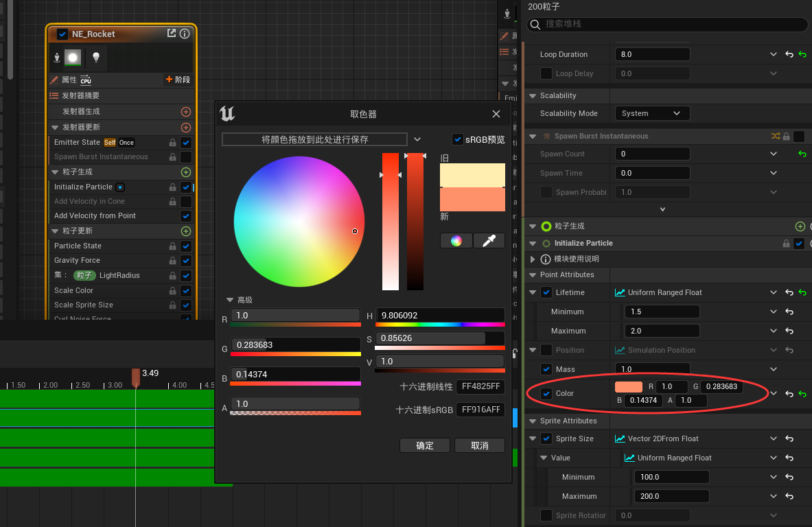The width and height of the screenshot is (812, 527).
Task: Add module to 粒子生成 section in emitter
Action: coord(186,172)
